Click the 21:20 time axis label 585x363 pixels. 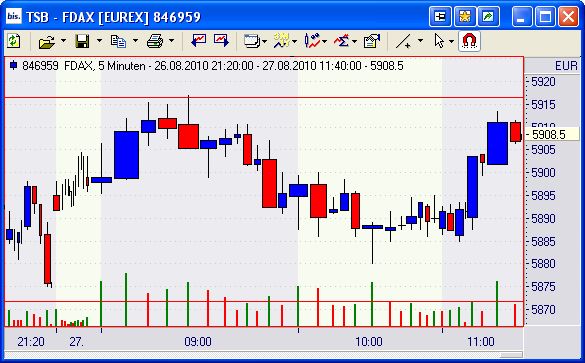[x=31, y=342]
